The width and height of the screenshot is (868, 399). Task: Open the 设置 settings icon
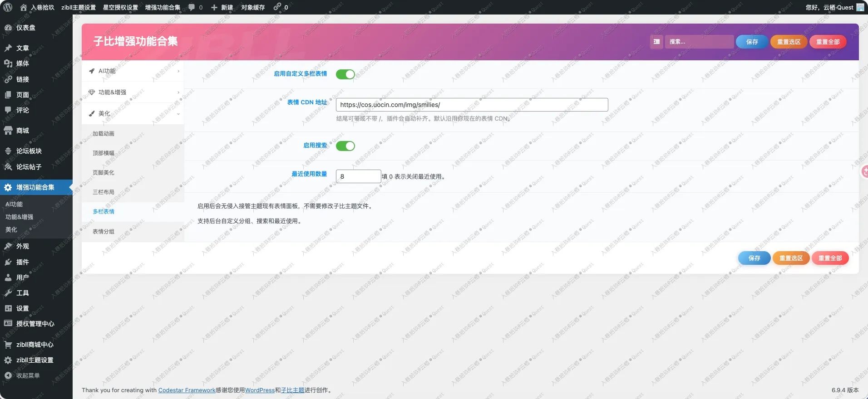(8, 308)
